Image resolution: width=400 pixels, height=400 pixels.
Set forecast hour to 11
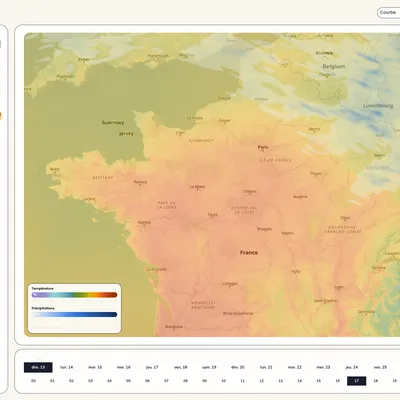coord(242,381)
